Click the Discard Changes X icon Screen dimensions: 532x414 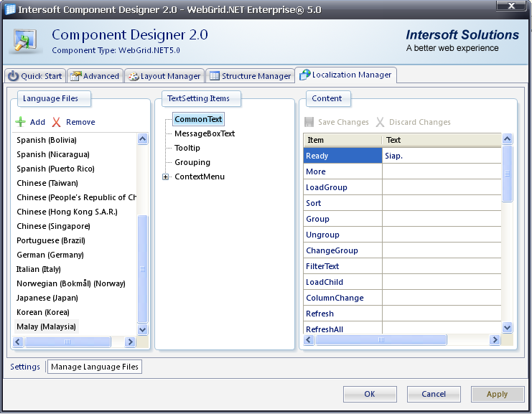coord(380,122)
